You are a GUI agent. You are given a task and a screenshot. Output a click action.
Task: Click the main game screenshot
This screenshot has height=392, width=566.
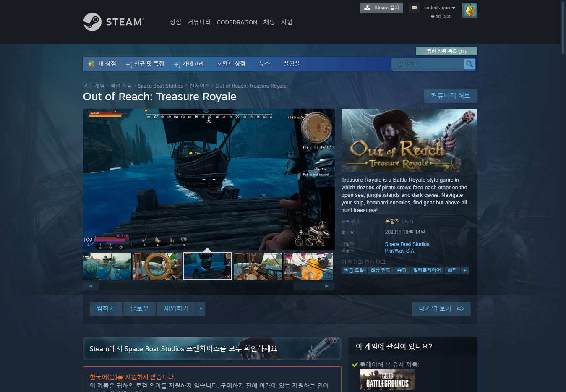tap(209, 179)
